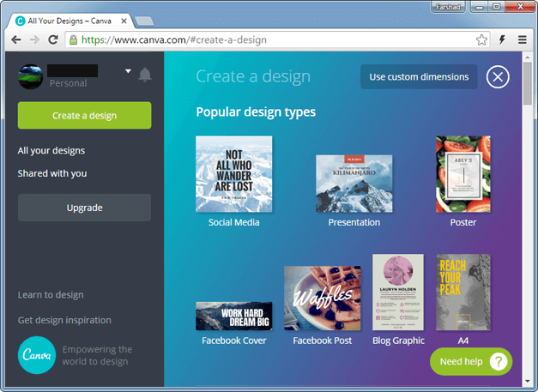Click the Empowering the world to design text
This screenshot has height=392, width=538.
pos(97,355)
